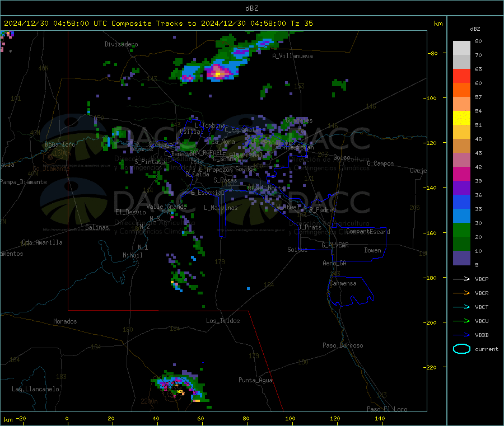504x426 pixels.
Task: Click the 'Nihuil' map label
Action: 132,255
